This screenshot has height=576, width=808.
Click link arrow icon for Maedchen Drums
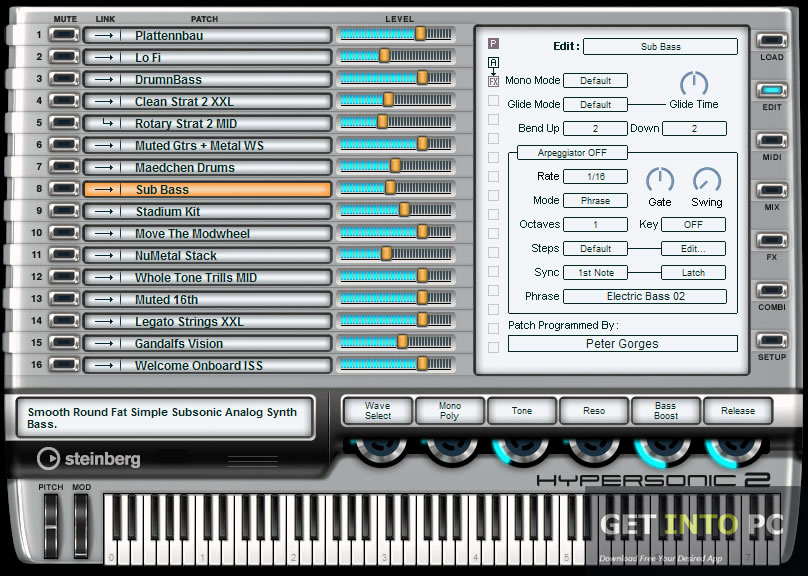[104, 167]
